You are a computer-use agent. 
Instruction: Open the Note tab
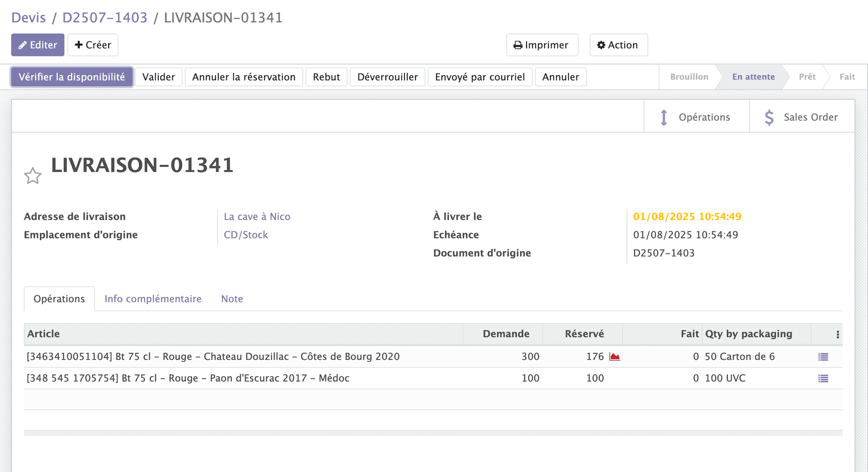point(231,299)
